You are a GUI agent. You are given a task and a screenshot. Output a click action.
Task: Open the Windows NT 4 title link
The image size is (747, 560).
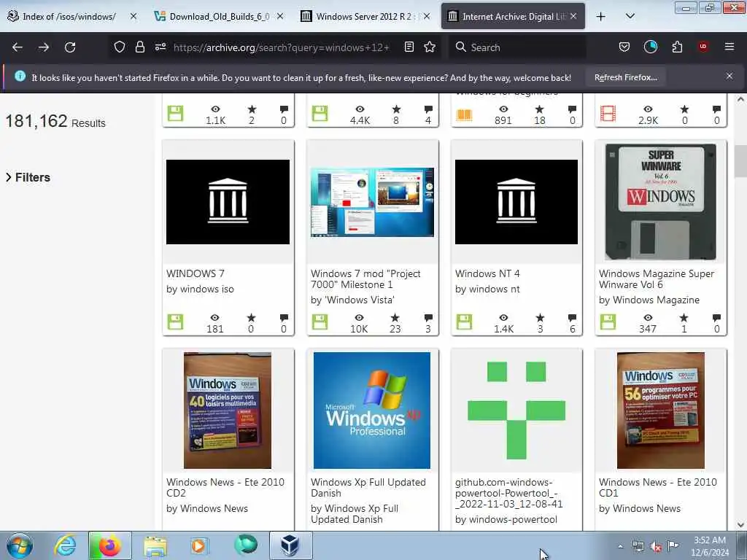pyautogui.click(x=487, y=273)
